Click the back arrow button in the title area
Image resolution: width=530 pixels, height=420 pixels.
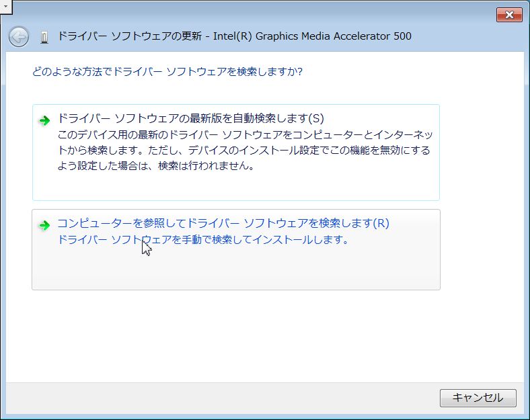click(x=19, y=36)
